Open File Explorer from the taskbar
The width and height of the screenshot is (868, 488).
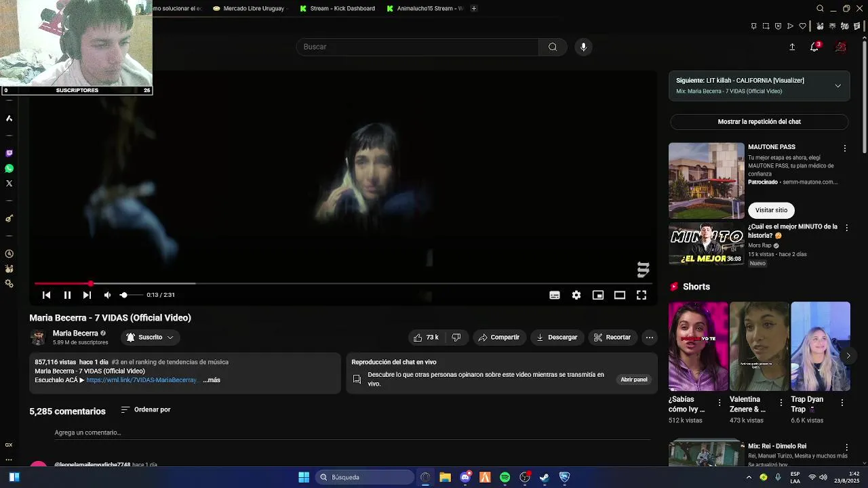click(x=445, y=477)
